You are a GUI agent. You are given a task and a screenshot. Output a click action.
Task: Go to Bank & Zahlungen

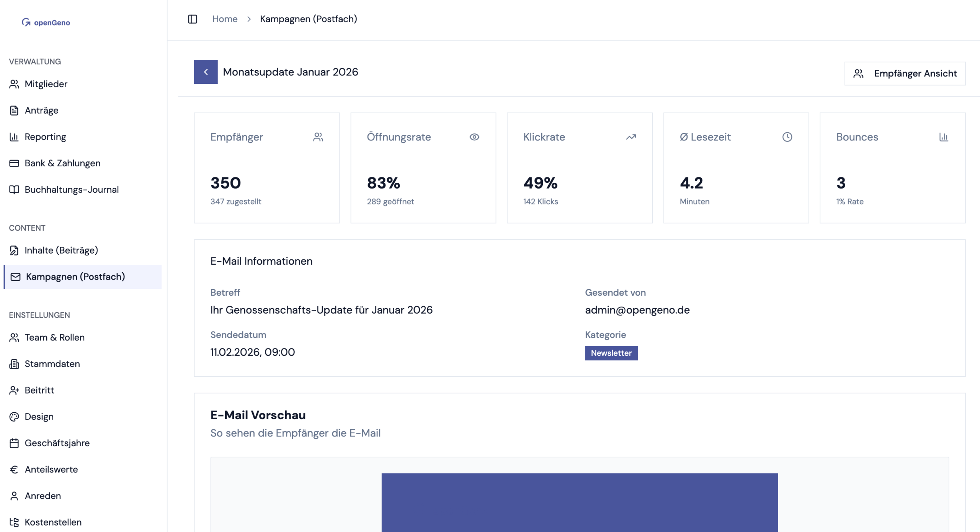tap(62, 163)
